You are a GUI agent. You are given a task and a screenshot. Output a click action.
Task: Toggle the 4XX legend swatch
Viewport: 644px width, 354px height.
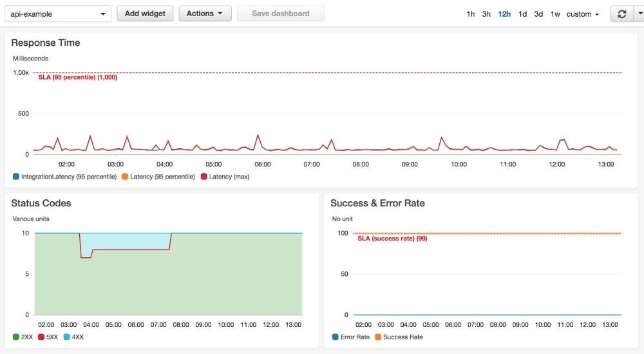[x=66, y=337]
